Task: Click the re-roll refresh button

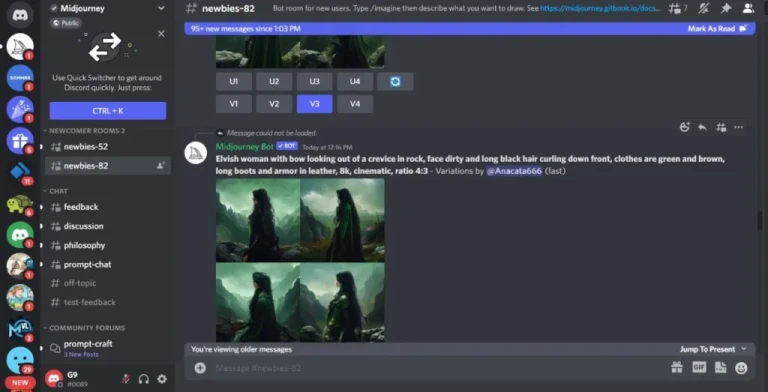Action: coord(395,81)
